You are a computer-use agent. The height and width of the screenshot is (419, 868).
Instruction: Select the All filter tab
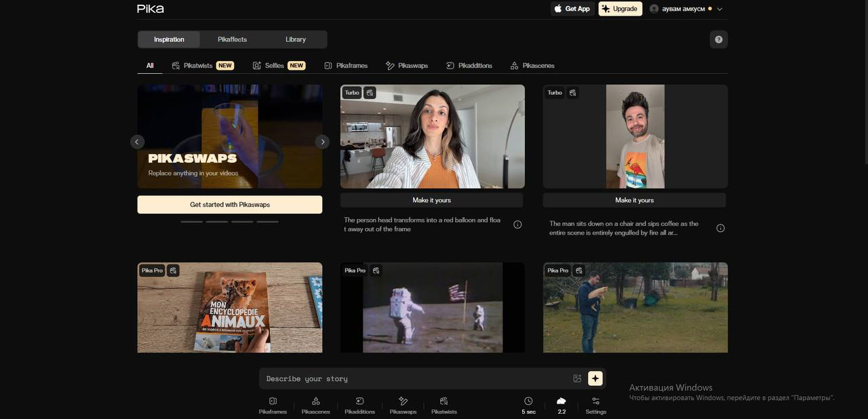(150, 66)
